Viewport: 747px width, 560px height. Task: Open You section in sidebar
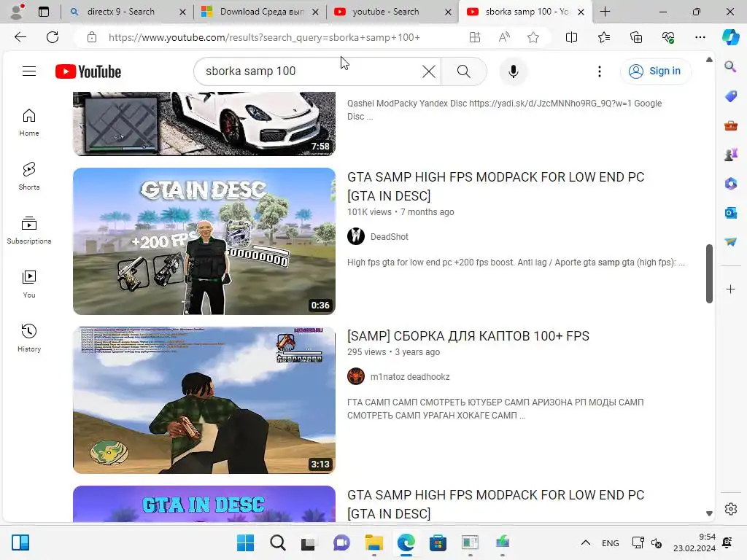tap(29, 284)
